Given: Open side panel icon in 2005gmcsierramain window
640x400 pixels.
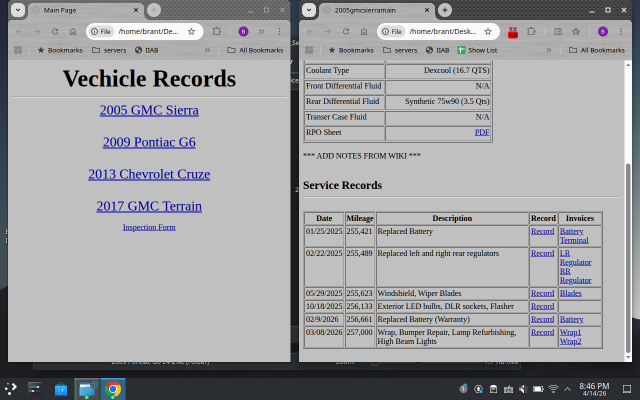Looking at the screenshot, I should 558,31.
